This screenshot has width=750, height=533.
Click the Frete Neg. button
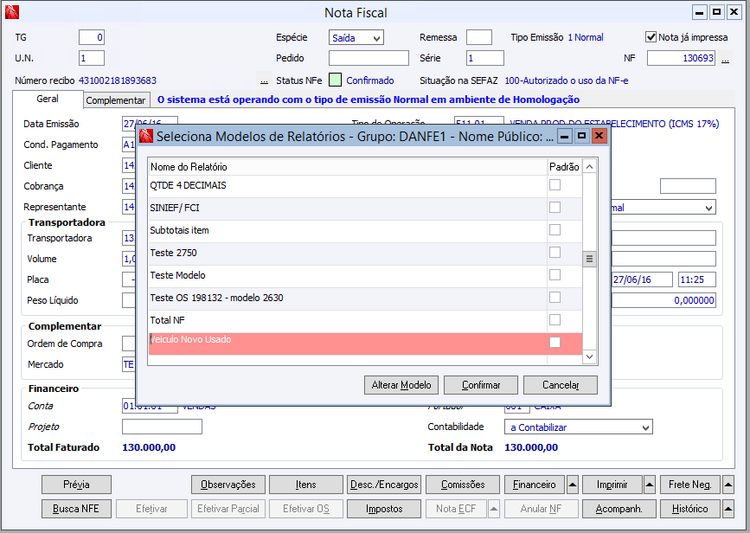click(x=690, y=485)
